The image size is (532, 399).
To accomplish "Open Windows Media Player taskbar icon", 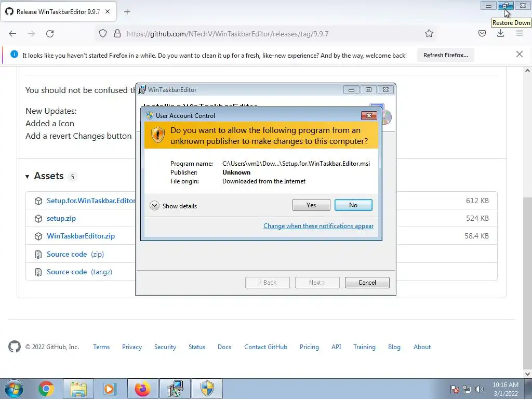I will click(110, 389).
